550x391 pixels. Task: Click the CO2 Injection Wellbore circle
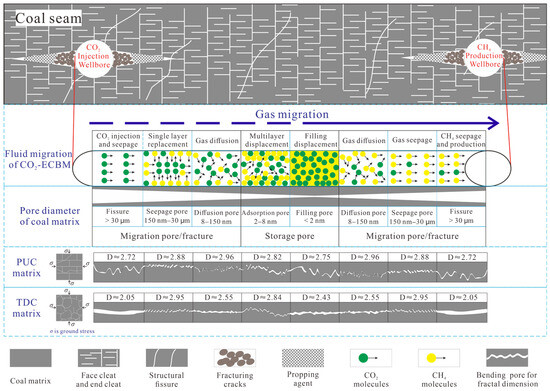click(94, 59)
